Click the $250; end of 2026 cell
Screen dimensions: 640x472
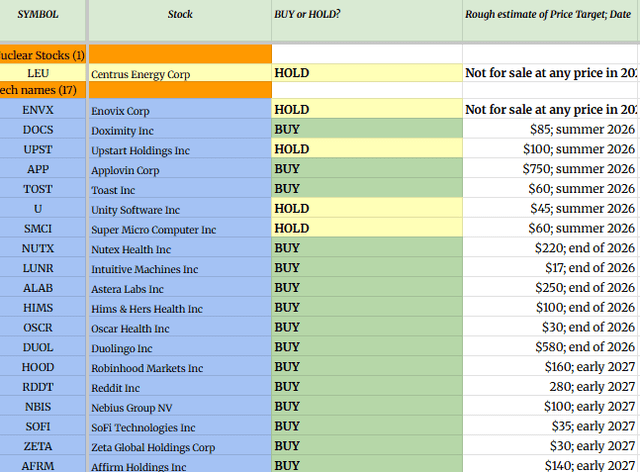[x=551, y=287]
